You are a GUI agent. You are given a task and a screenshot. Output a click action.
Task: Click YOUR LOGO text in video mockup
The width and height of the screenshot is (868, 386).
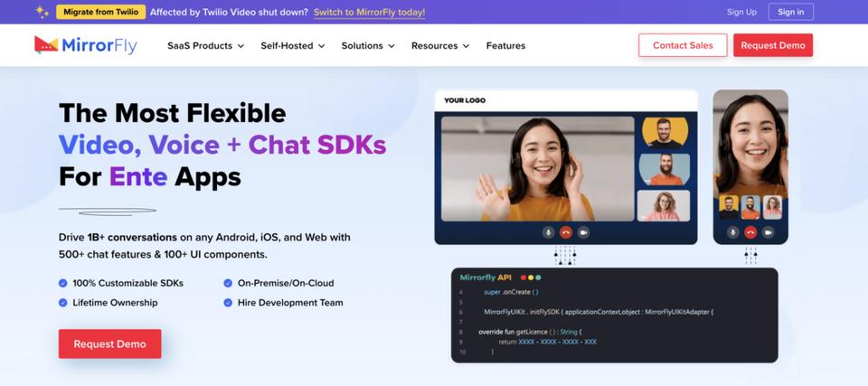(x=465, y=100)
